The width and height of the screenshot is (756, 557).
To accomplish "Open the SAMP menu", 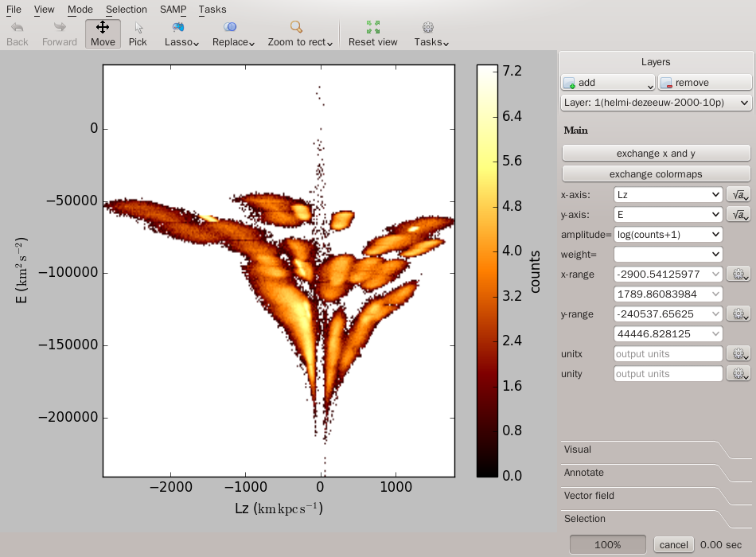I will 173,10.
